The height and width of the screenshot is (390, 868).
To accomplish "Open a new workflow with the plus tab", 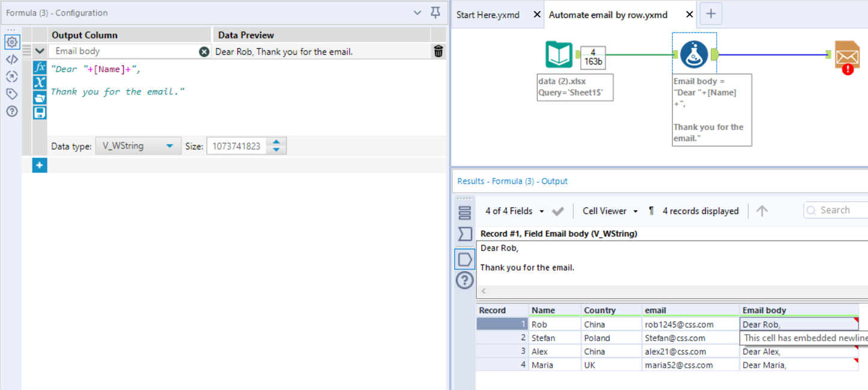I will pos(711,13).
